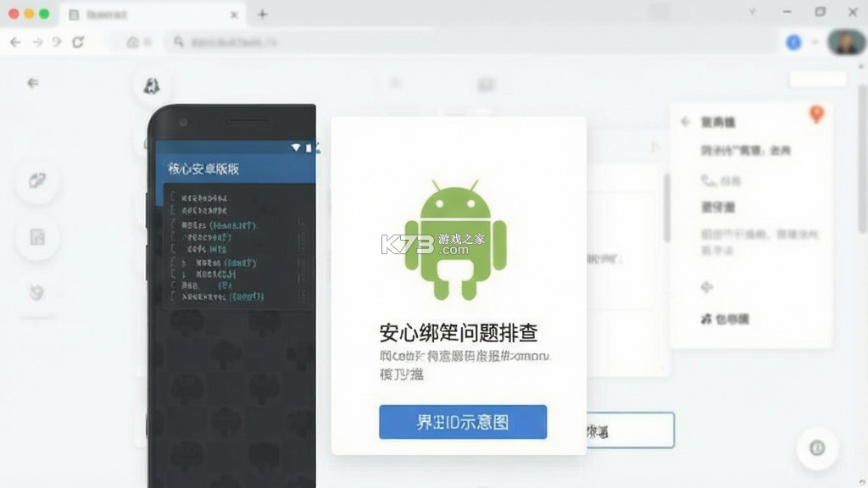Close the current browser tab
This screenshot has width=868, height=488.
click(234, 15)
